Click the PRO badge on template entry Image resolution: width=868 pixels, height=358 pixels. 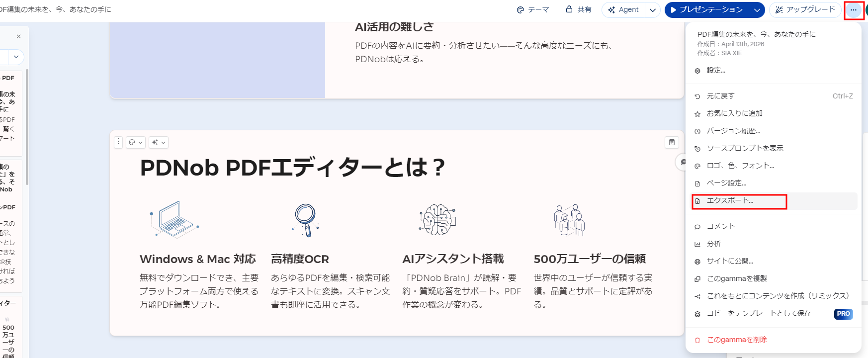tap(843, 314)
